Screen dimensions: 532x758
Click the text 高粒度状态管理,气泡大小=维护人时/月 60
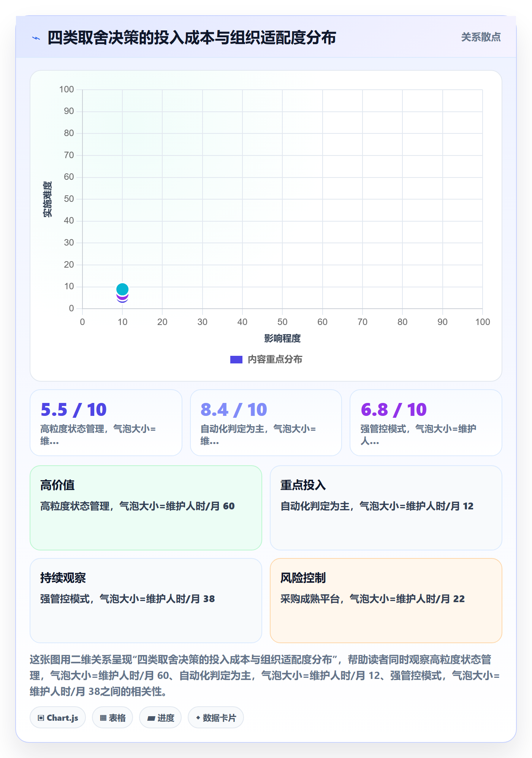138,506
